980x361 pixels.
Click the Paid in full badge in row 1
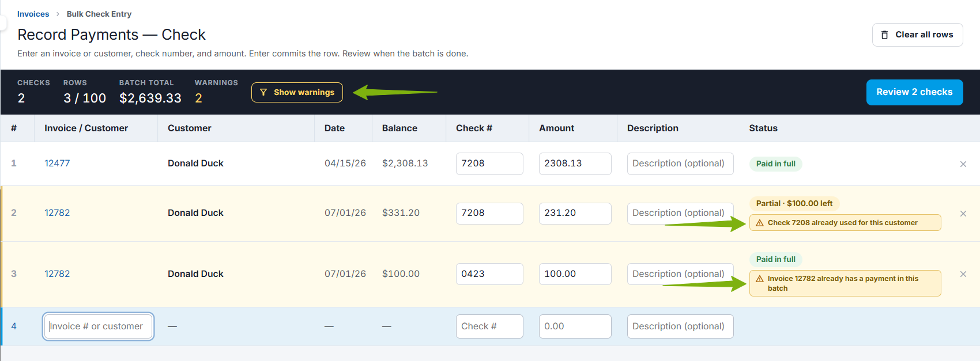(775, 164)
